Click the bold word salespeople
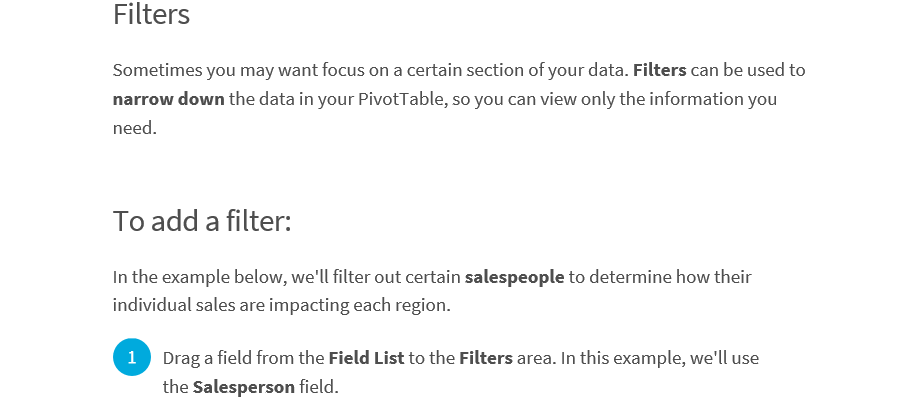The width and height of the screenshot is (908, 401). [514, 277]
